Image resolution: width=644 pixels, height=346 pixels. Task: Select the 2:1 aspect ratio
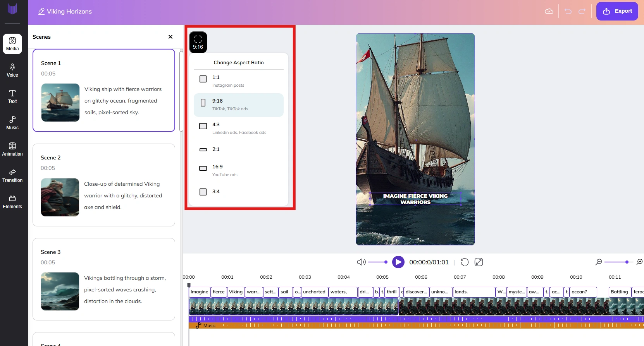239,149
